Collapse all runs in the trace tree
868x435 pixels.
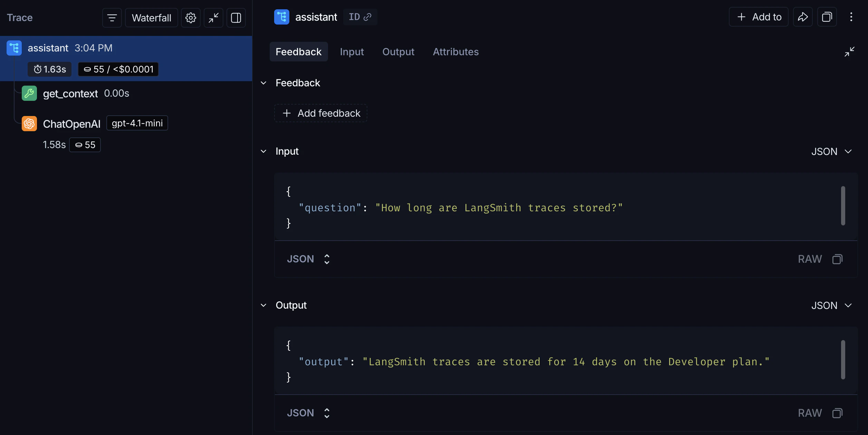click(x=213, y=18)
